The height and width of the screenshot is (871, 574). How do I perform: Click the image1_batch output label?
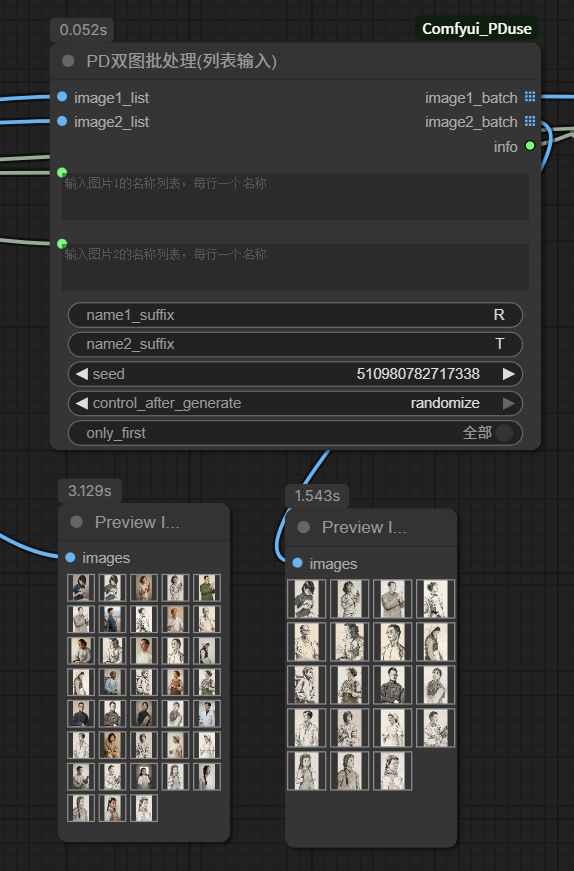pos(471,98)
